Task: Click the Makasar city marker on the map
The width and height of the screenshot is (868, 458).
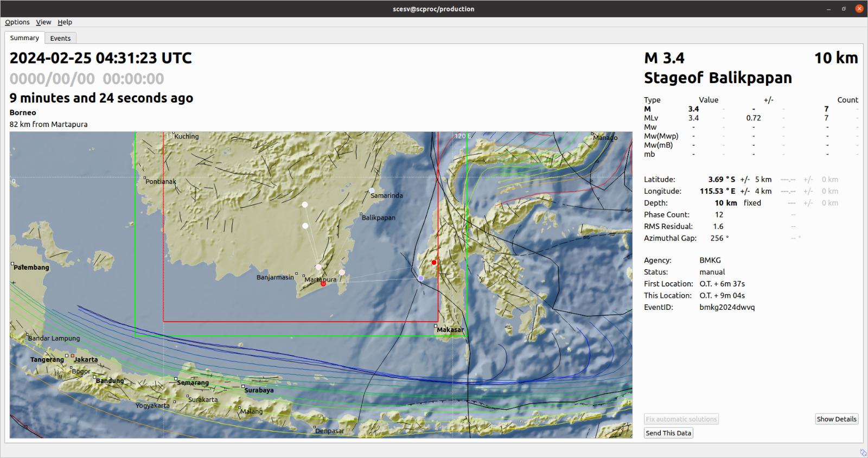Action: 436,326
